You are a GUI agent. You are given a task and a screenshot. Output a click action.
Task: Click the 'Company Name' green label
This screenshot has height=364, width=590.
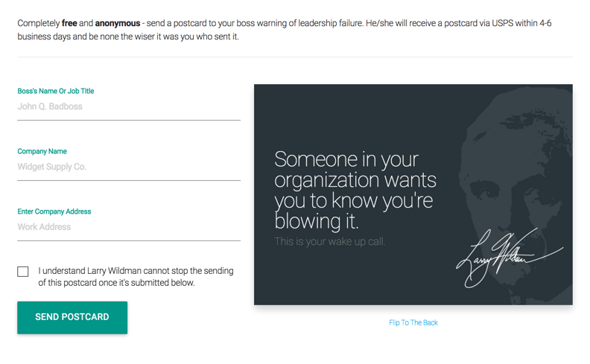[x=42, y=151]
